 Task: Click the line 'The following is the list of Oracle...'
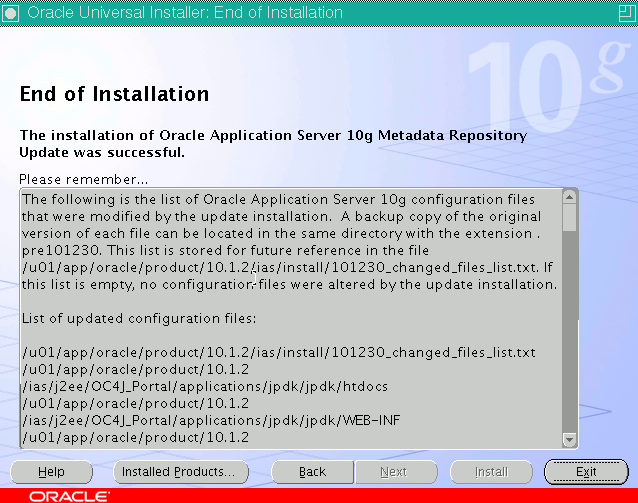pos(278,200)
